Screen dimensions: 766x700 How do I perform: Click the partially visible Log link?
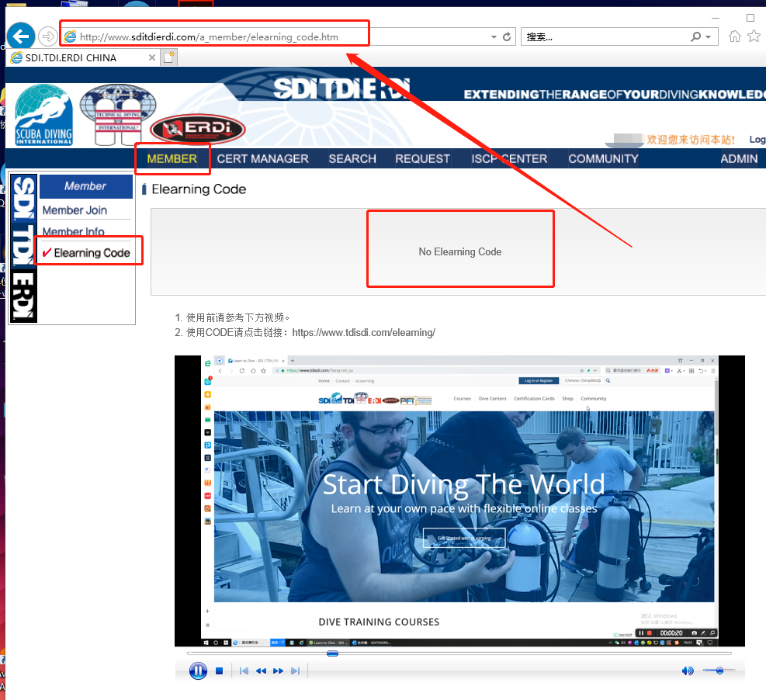tap(757, 140)
